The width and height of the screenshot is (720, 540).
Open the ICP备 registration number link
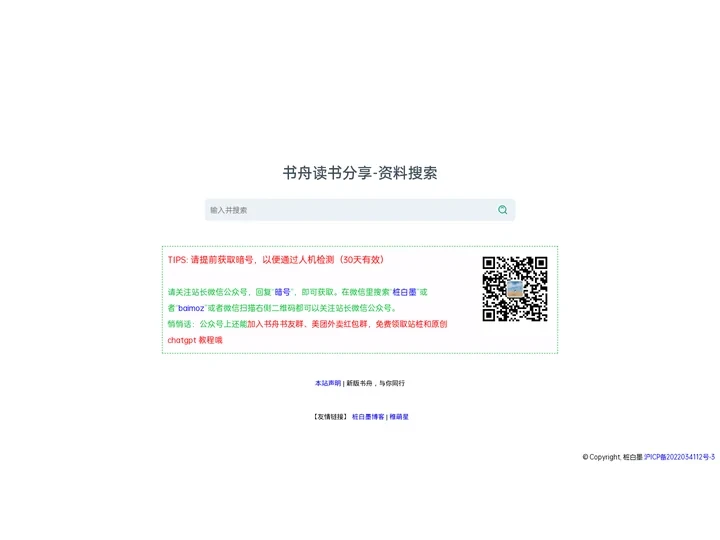pyautogui.click(x=679, y=457)
